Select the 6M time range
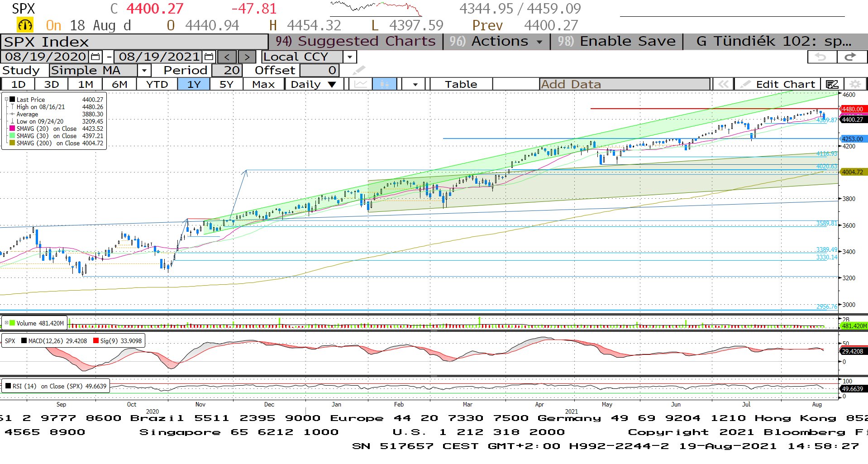Screen dimensions: 868x464 pyautogui.click(x=119, y=84)
